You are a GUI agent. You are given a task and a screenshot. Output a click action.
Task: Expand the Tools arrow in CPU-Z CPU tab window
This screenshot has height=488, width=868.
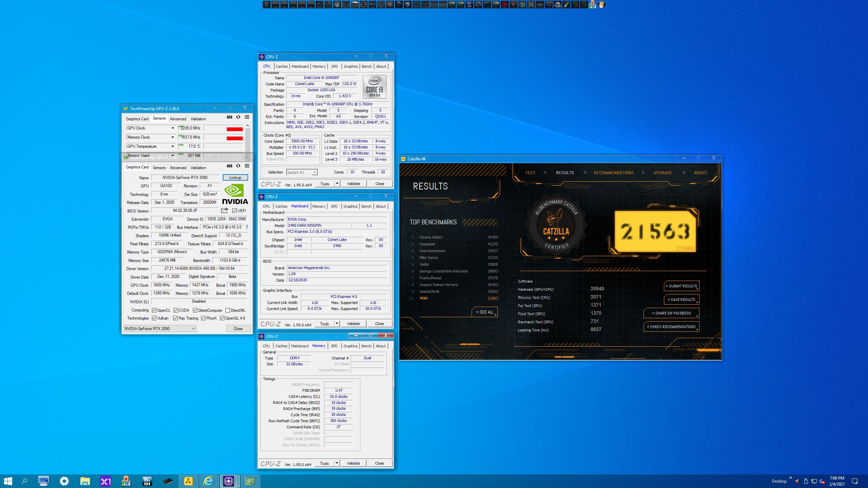tap(337, 184)
